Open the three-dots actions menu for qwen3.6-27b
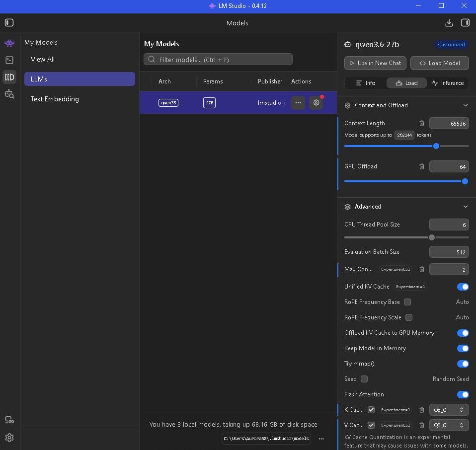Viewport: 476px width, 450px height. coord(298,102)
